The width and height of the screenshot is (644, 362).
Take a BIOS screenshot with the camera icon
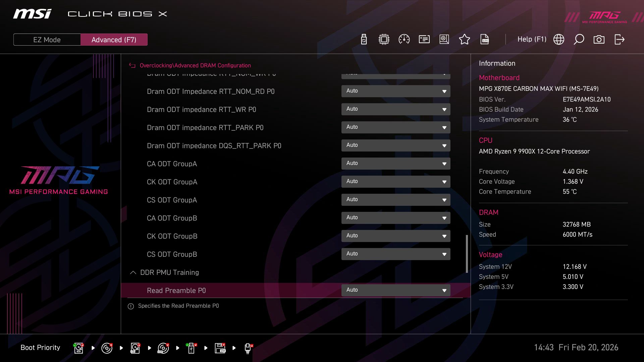tap(599, 39)
